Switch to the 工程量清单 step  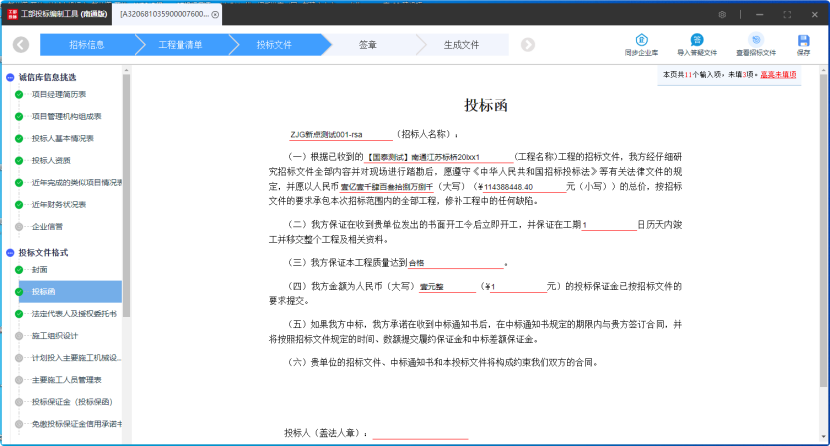tap(180, 45)
